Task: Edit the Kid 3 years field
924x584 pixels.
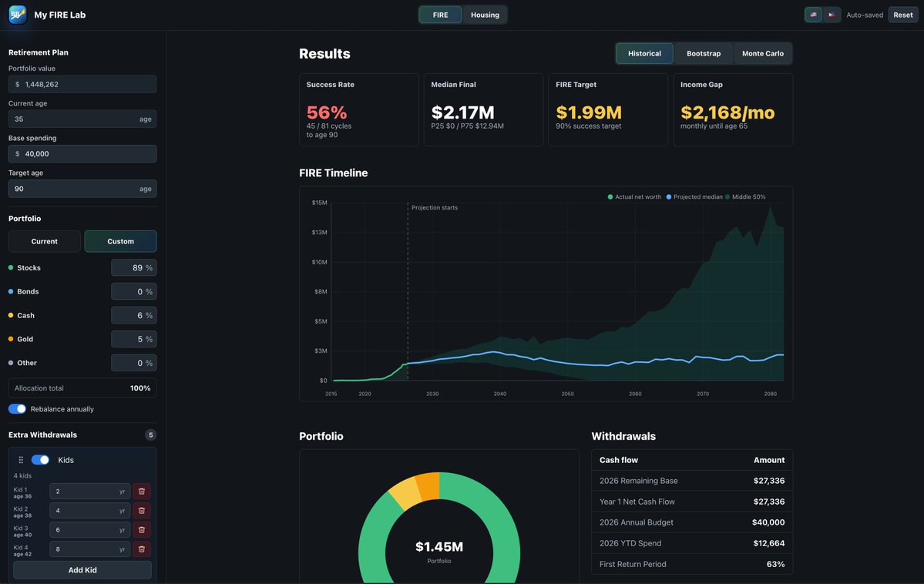Action: pyautogui.click(x=90, y=530)
